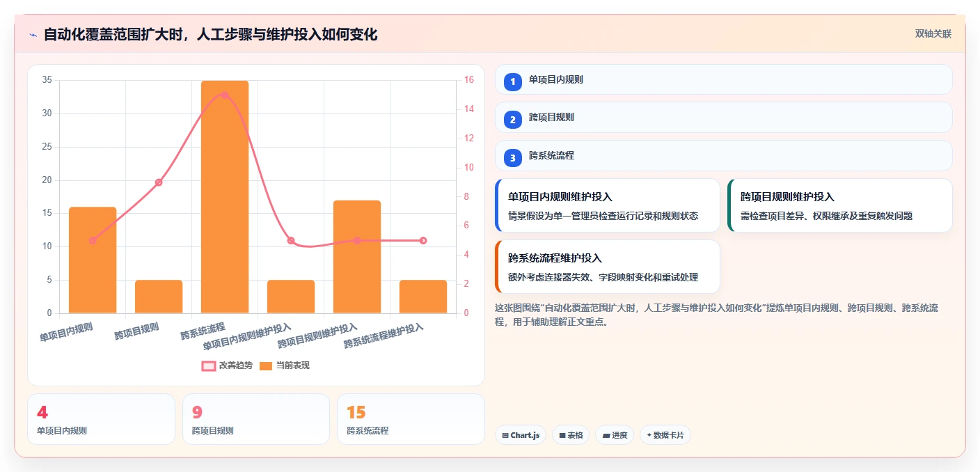
Task: Click the Chart.js tag chip
Action: click(x=521, y=435)
